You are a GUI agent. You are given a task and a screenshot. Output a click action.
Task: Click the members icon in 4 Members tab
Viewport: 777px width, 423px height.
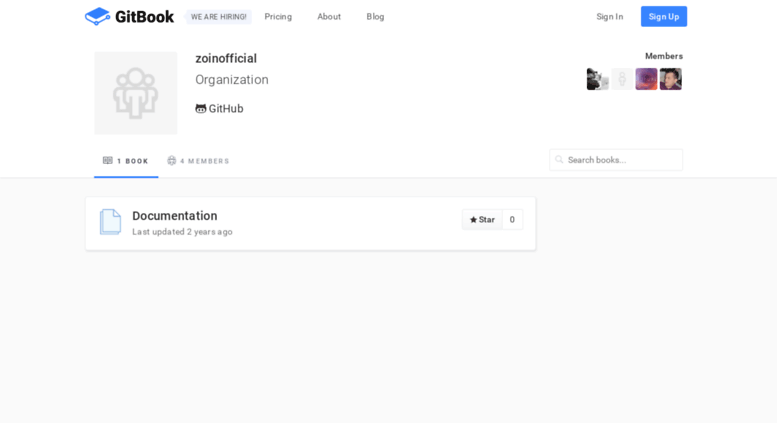click(x=171, y=160)
